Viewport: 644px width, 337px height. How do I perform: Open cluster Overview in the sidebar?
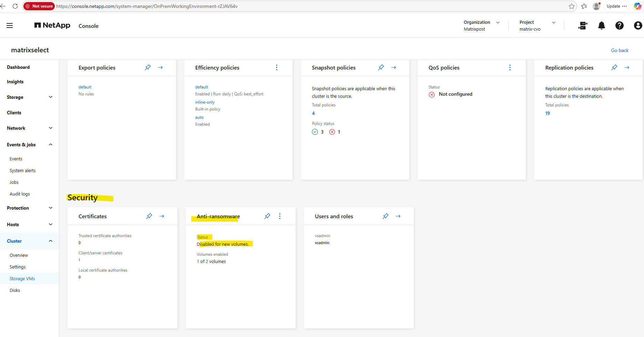click(x=19, y=255)
